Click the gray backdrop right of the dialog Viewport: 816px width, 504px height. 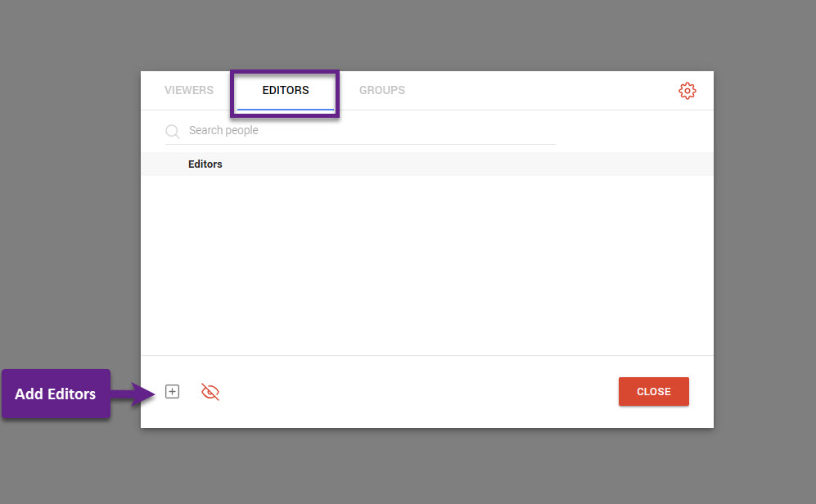click(765, 245)
